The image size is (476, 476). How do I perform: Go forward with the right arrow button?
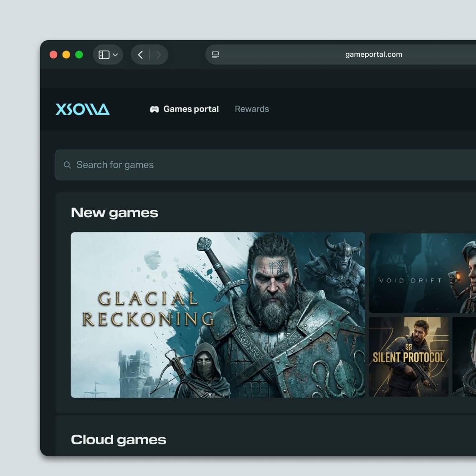[x=158, y=55]
